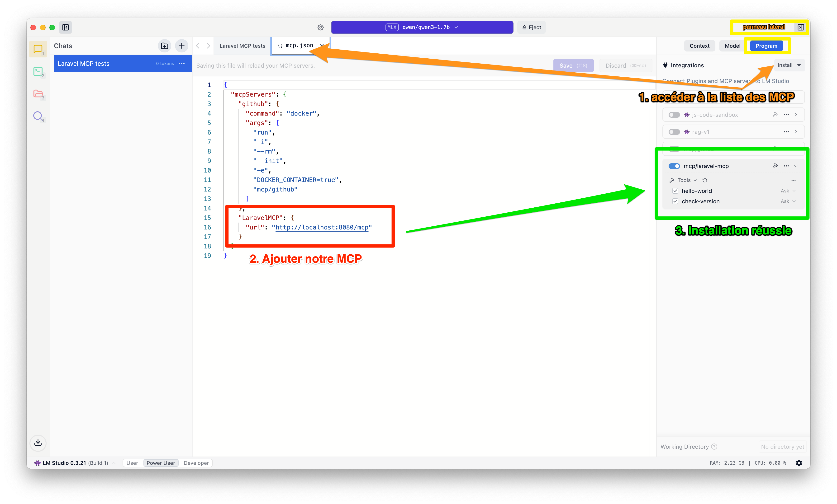Open more options for js-code-sandbox

[x=786, y=115]
